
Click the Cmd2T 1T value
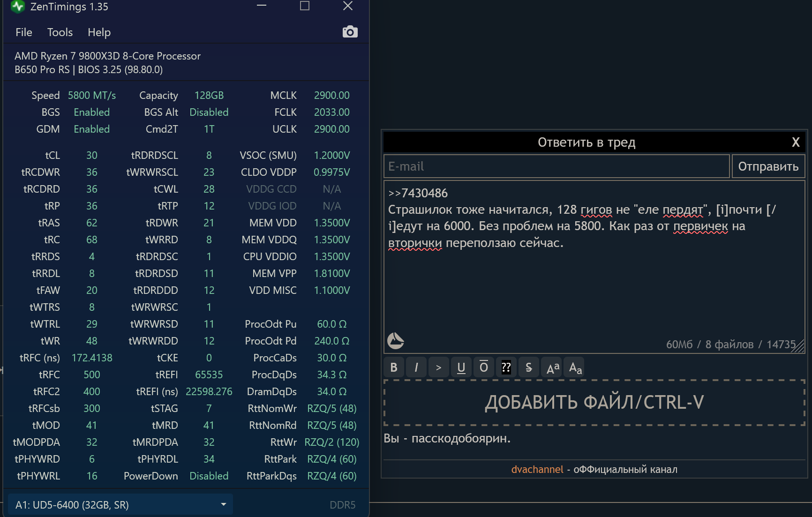point(209,129)
